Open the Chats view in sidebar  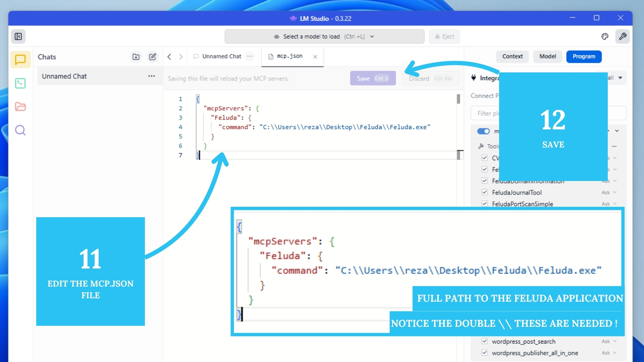tap(20, 60)
